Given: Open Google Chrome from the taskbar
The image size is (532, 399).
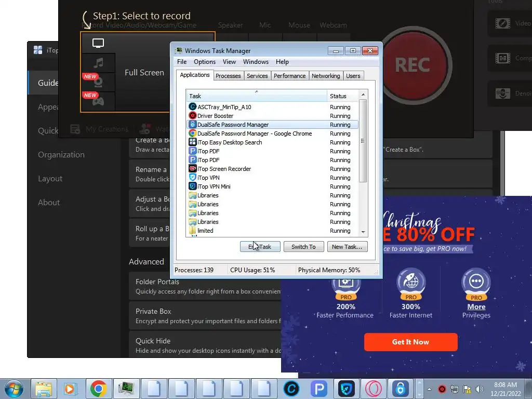Looking at the screenshot, I should [x=98, y=389].
